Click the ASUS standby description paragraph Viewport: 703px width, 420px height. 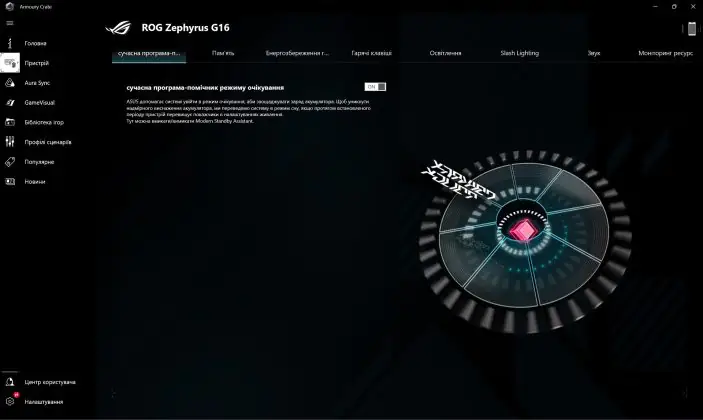pos(248,111)
